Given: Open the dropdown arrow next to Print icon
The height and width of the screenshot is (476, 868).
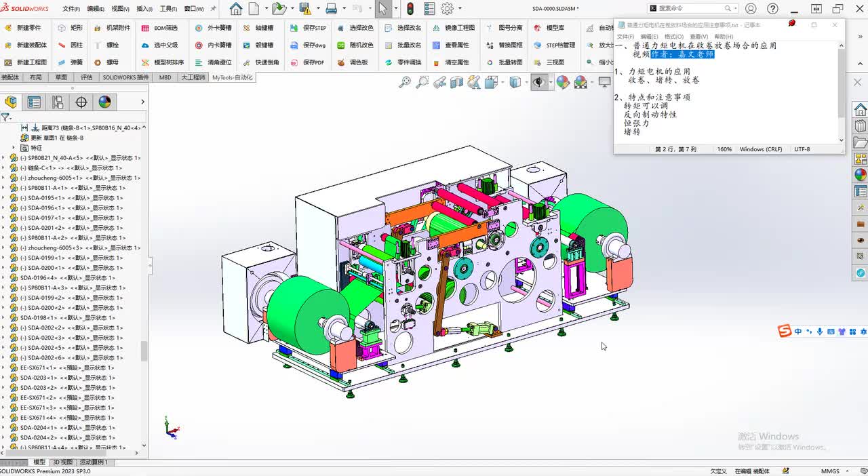Looking at the screenshot, I should (x=344, y=9).
